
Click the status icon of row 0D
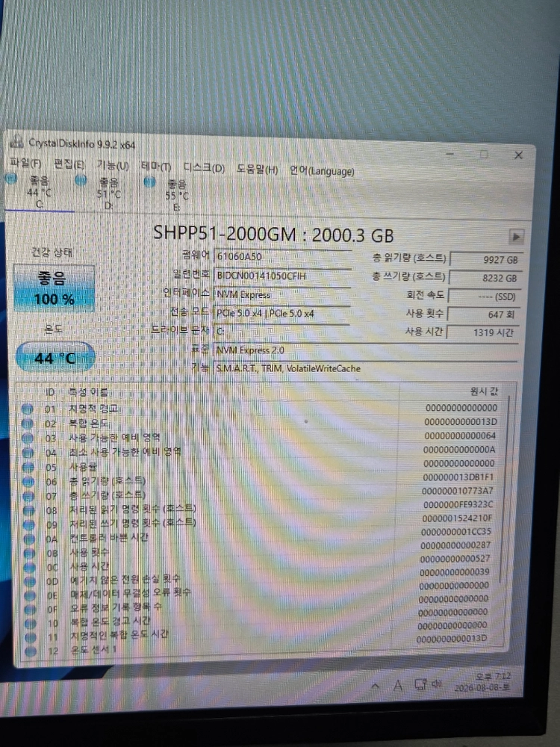coord(30,580)
